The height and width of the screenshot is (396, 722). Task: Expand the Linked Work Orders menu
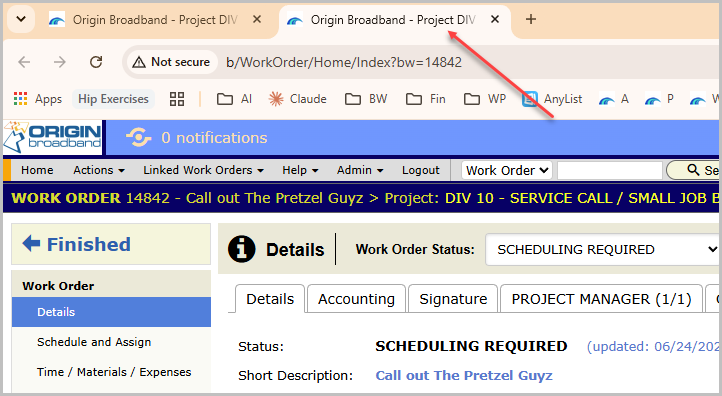click(x=204, y=170)
